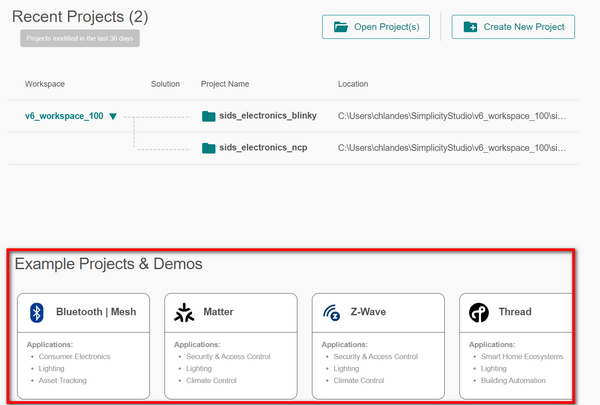Click the location path of sids_electronics_blinky
The image size is (600, 405).
pos(452,116)
